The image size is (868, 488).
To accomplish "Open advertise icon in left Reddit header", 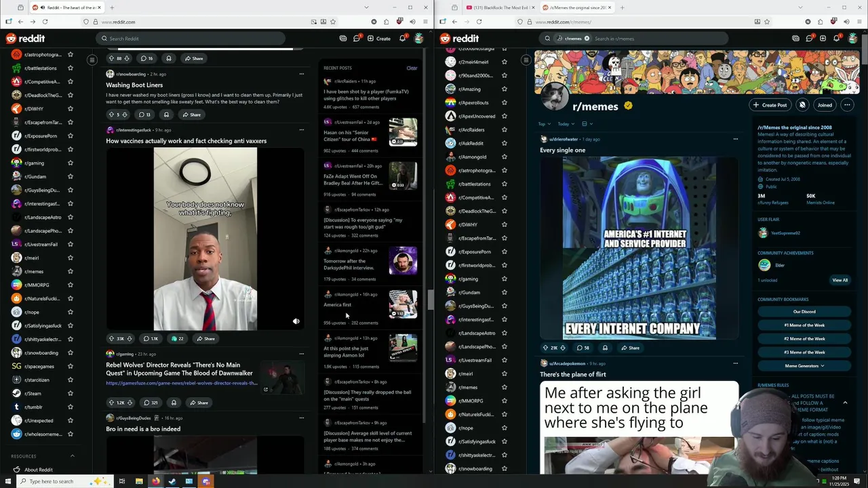I will (343, 39).
